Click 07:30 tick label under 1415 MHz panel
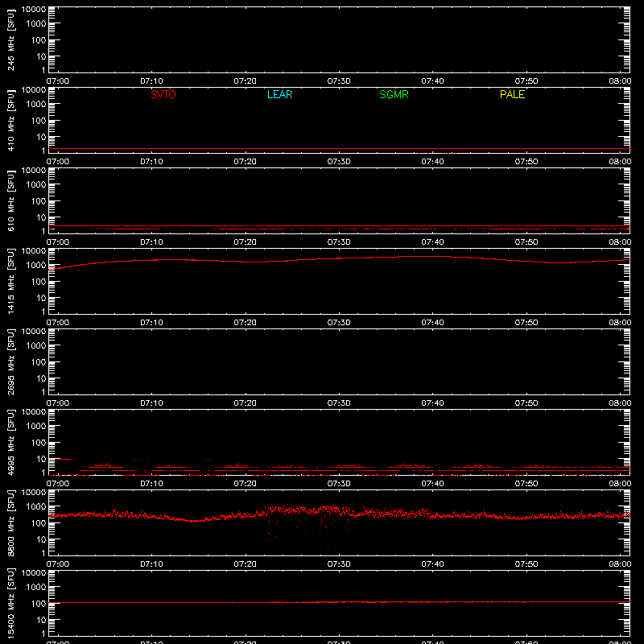The width and height of the screenshot is (644, 644). 339,323
